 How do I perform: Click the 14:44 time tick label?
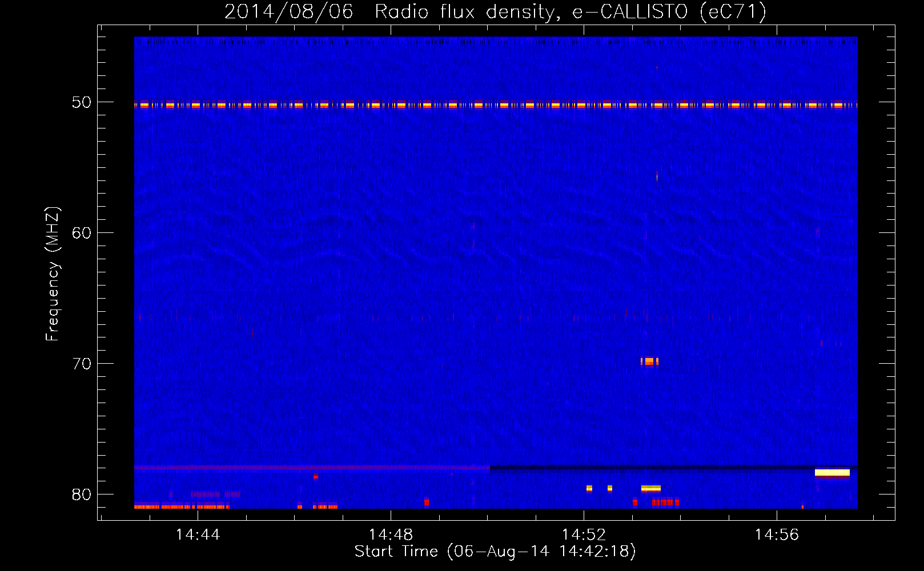(x=198, y=535)
